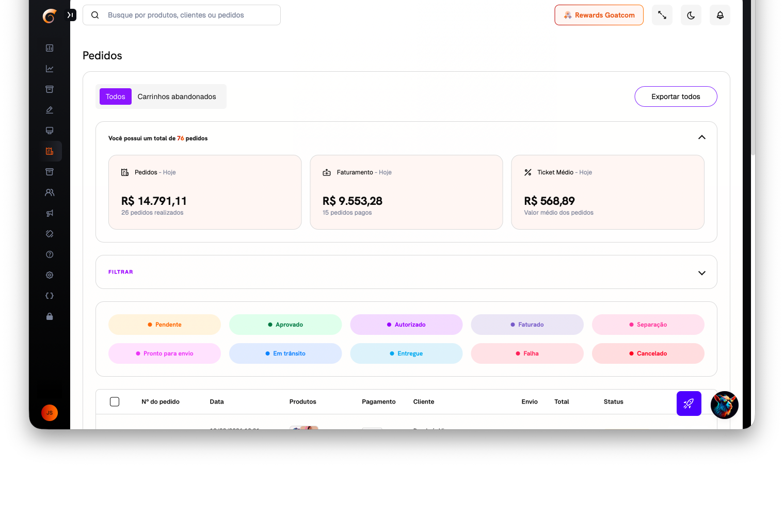Click the padlock icon in sidebar
The height and width of the screenshot is (532, 784).
click(x=50, y=316)
